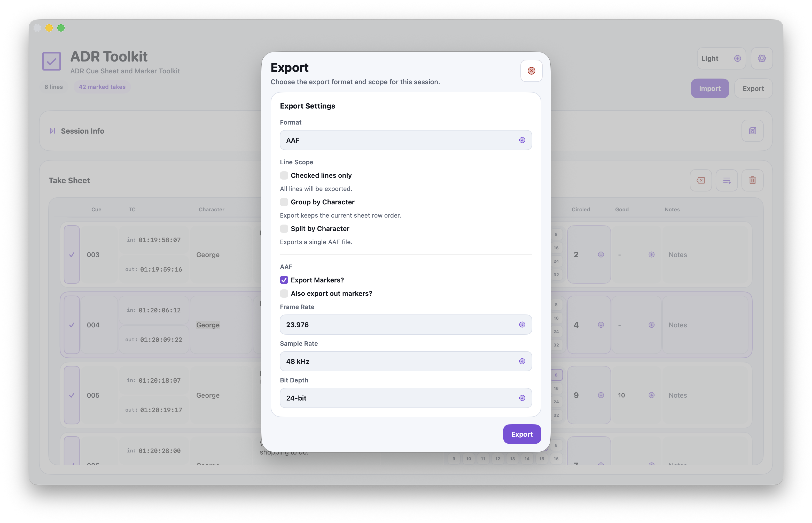Screen dimensions: 812x523
Task: Expand the Session Info section
Action: pyautogui.click(x=53, y=131)
